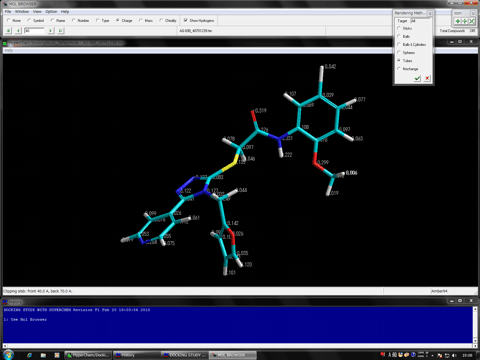Click the Target field in Rendering panel

pyautogui.click(x=419, y=21)
